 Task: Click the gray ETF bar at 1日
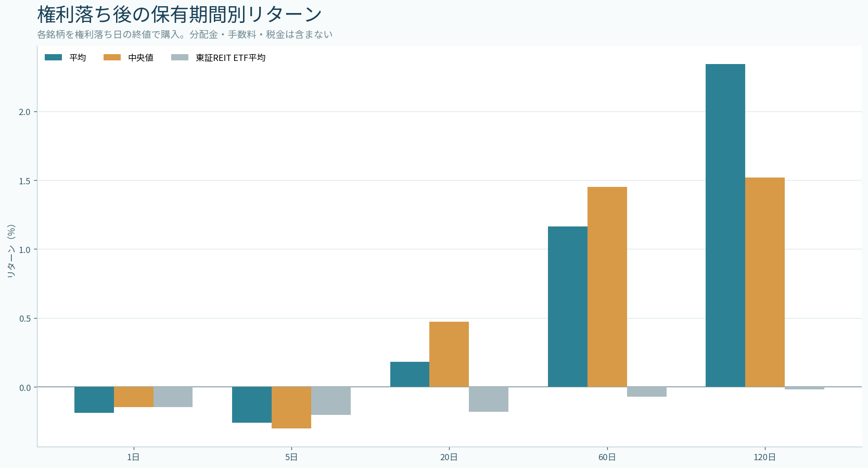point(173,397)
